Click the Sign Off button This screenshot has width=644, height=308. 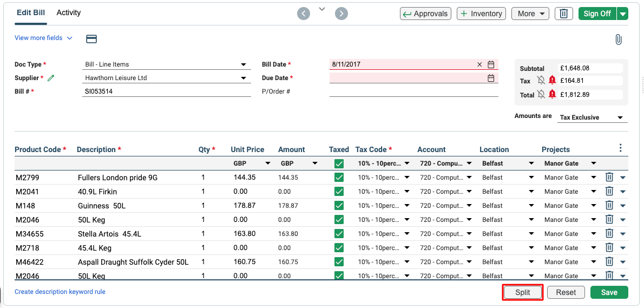tap(597, 14)
